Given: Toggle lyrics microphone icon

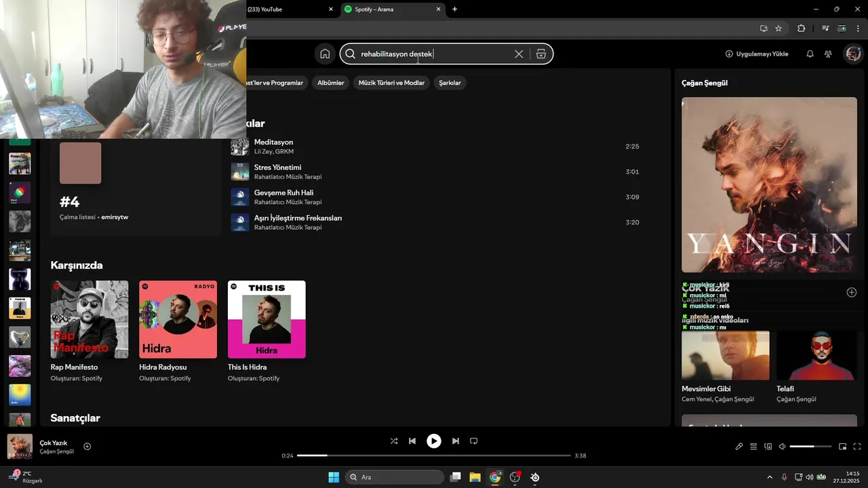Looking at the screenshot, I should click(739, 447).
